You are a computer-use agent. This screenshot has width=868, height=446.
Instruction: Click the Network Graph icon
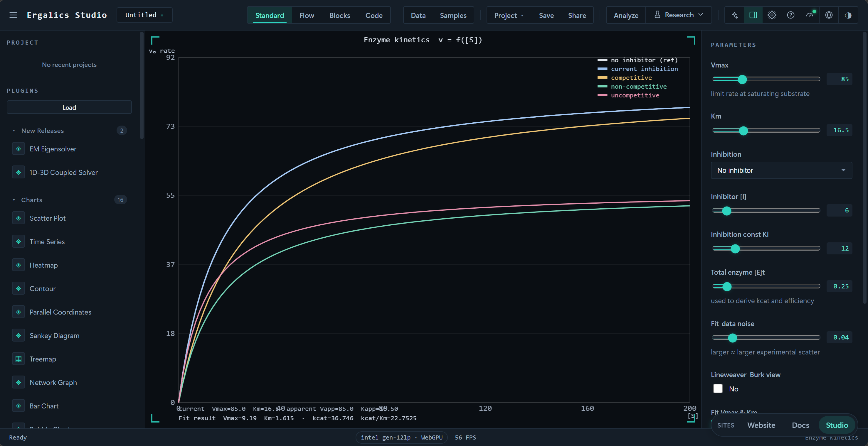pyautogui.click(x=18, y=382)
